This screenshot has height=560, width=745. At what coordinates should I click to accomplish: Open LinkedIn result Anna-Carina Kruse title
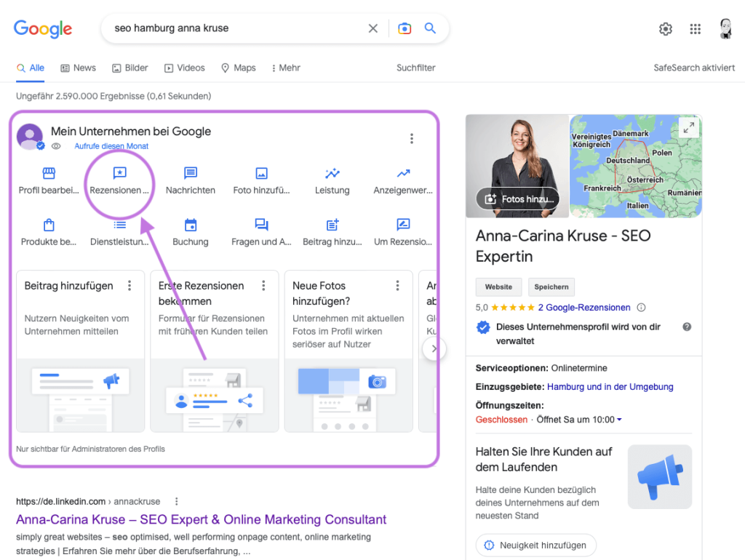click(x=201, y=519)
